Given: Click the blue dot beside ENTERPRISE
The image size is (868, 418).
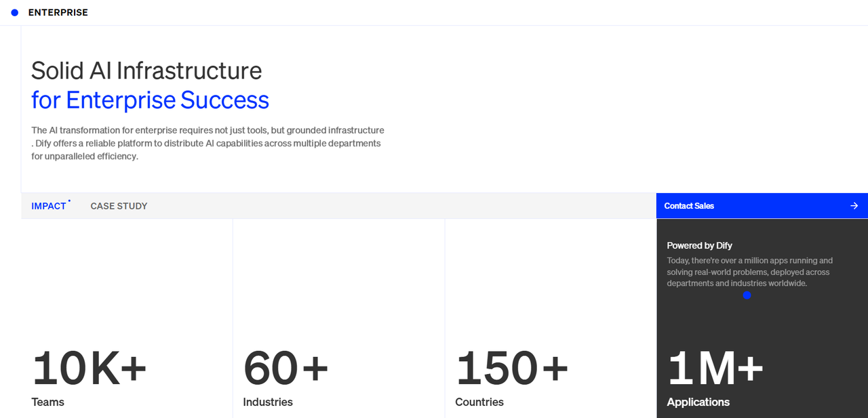Looking at the screenshot, I should coord(15,13).
